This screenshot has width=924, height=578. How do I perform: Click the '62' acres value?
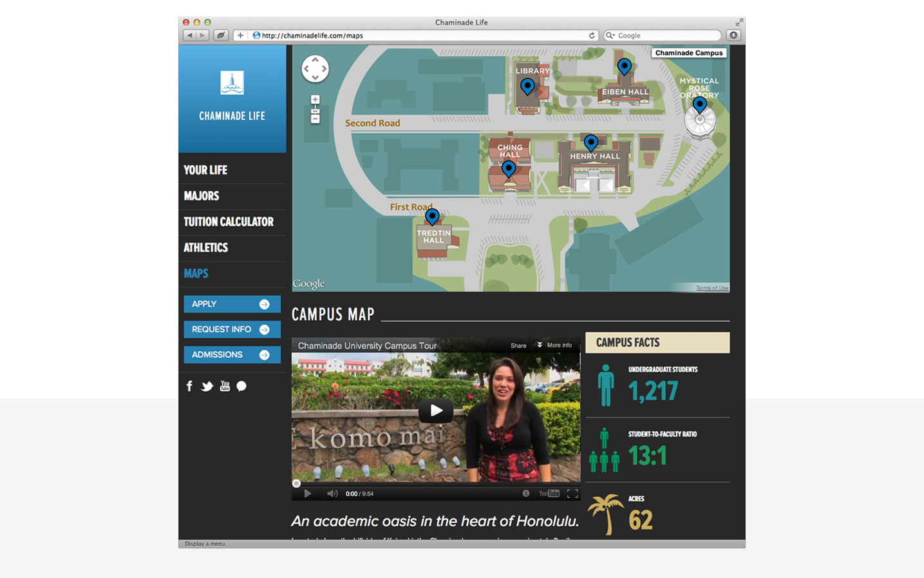click(x=641, y=520)
